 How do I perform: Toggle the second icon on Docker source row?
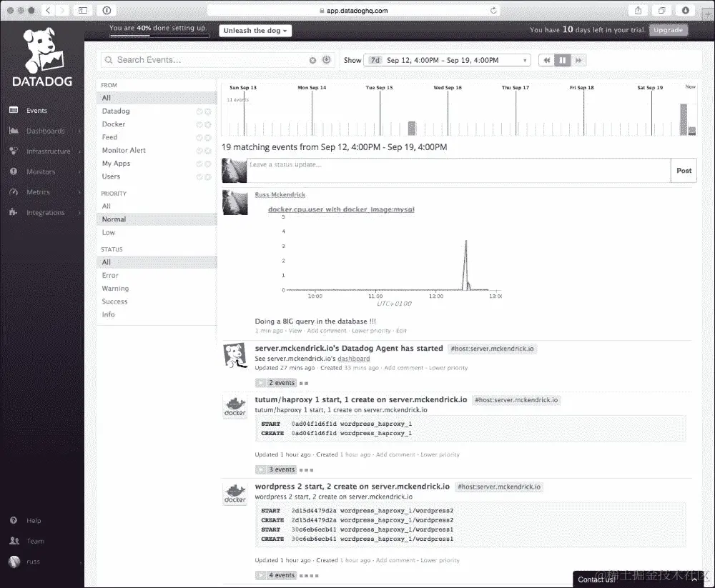208,124
